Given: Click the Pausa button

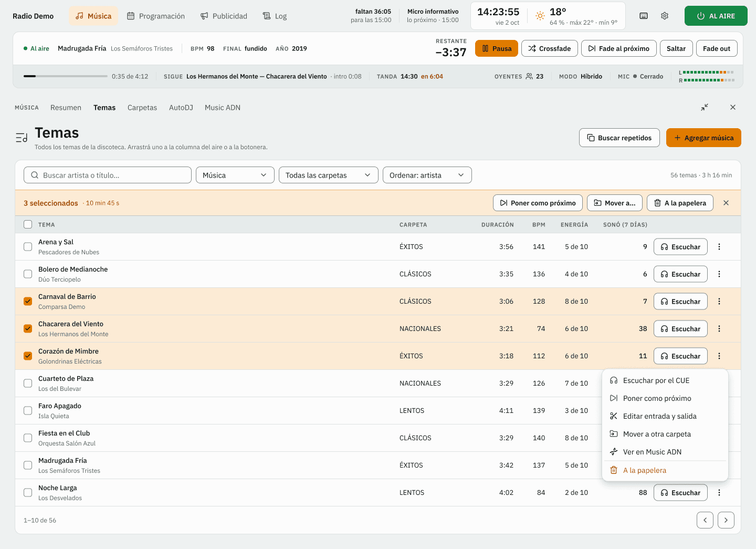Looking at the screenshot, I should [x=497, y=48].
